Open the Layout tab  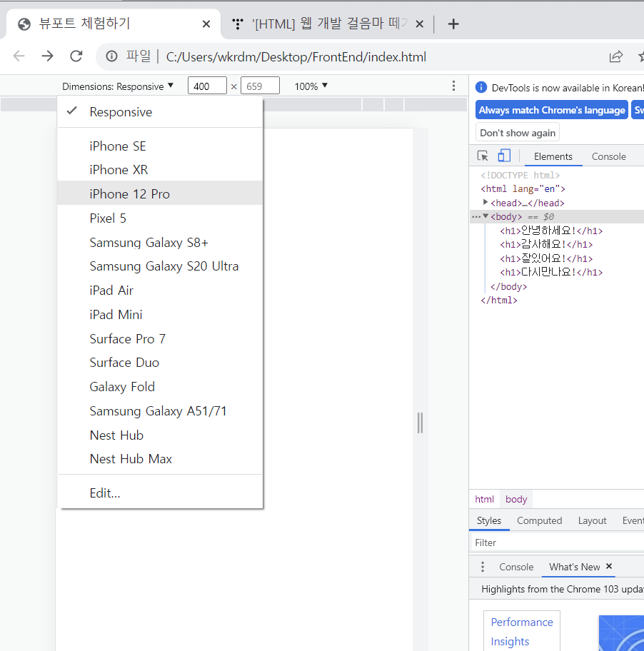pos(592,520)
